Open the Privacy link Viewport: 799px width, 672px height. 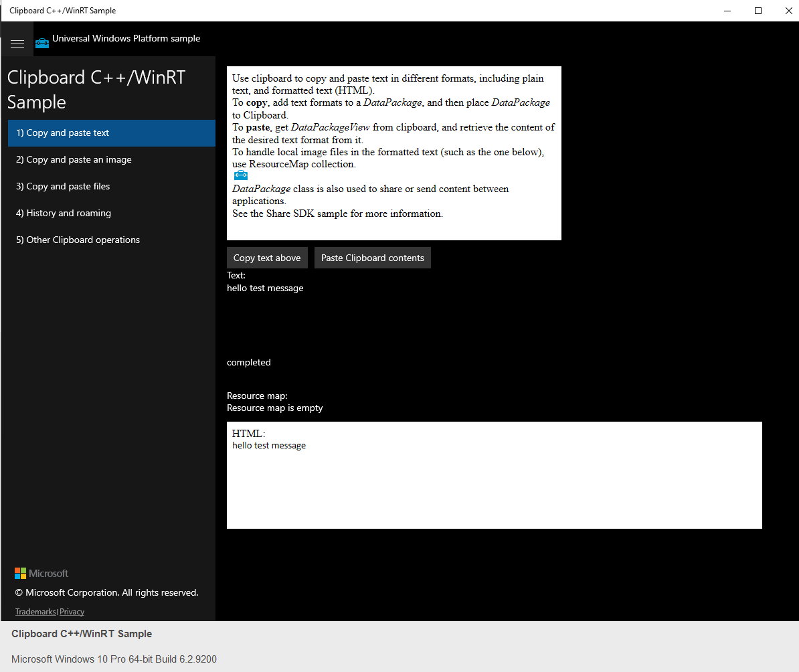click(x=72, y=611)
